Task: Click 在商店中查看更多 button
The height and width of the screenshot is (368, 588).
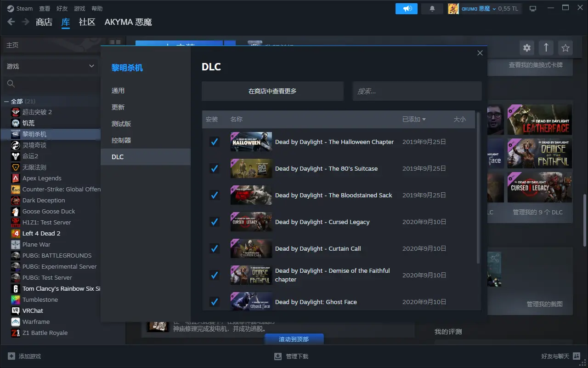Action: 272,91
